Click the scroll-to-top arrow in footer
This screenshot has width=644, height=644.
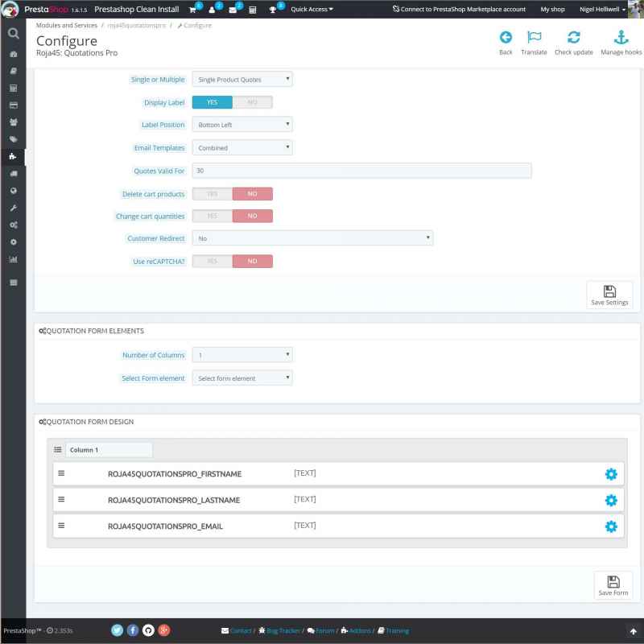pos(633,631)
